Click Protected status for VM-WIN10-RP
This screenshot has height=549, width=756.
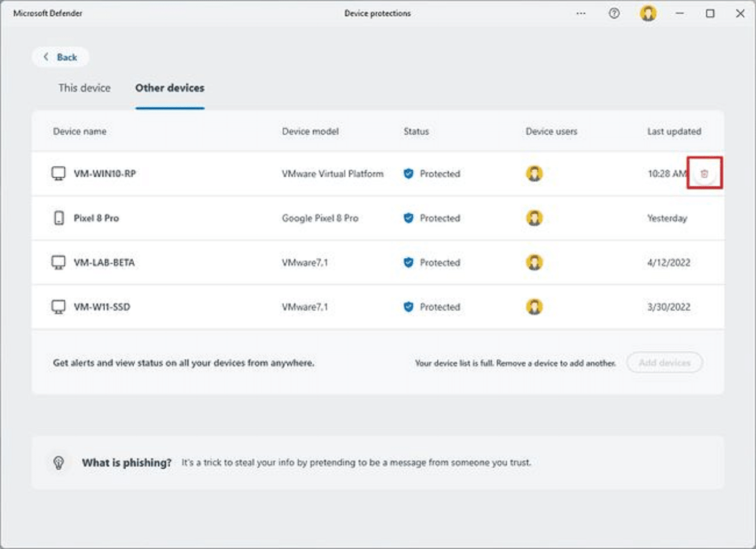point(440,174)
